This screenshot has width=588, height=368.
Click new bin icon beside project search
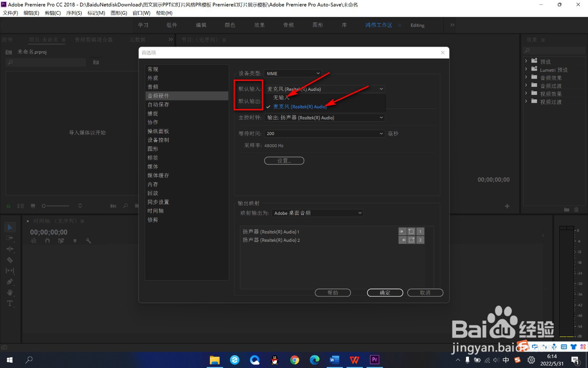pos(96,63)
